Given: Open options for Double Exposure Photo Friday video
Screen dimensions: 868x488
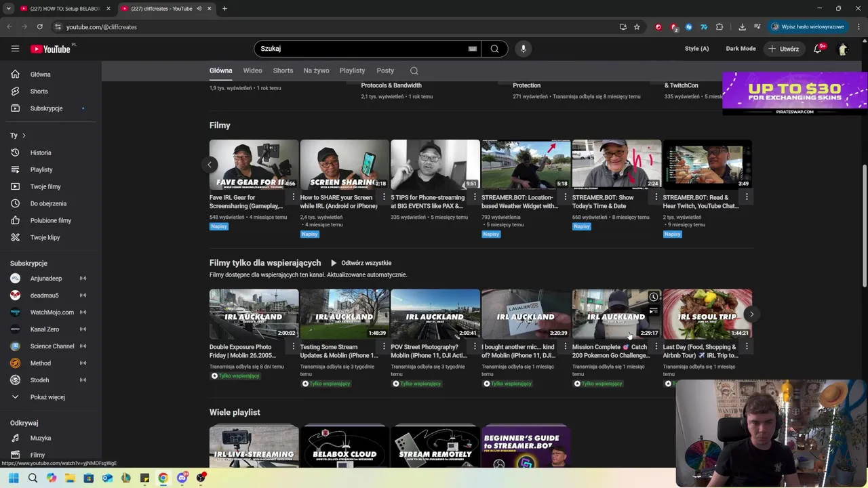Looking at the screenshot, I should (293, 346).
